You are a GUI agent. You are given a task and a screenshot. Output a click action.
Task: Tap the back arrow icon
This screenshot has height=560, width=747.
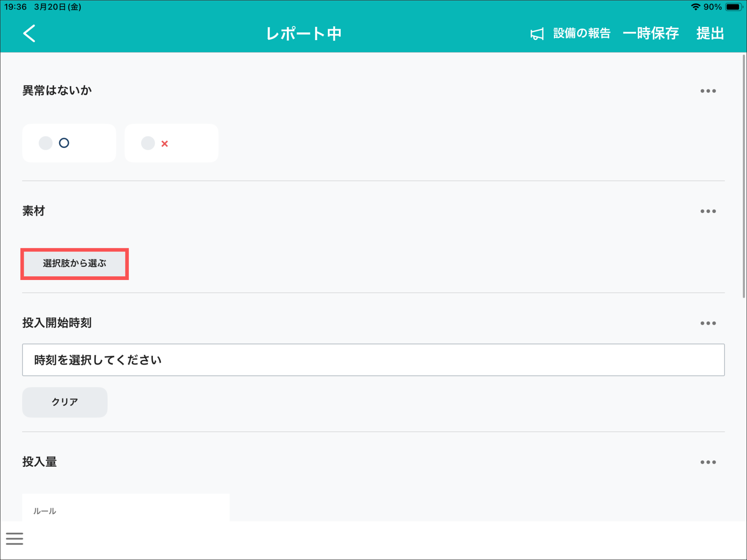29,34
